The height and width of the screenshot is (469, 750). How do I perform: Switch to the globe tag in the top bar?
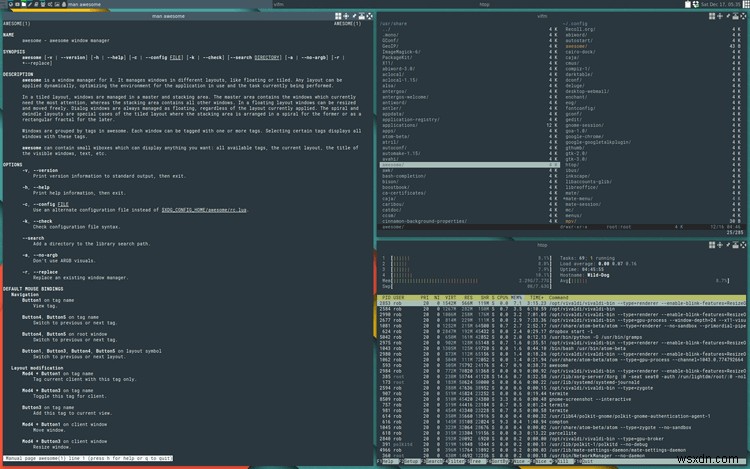11,4
